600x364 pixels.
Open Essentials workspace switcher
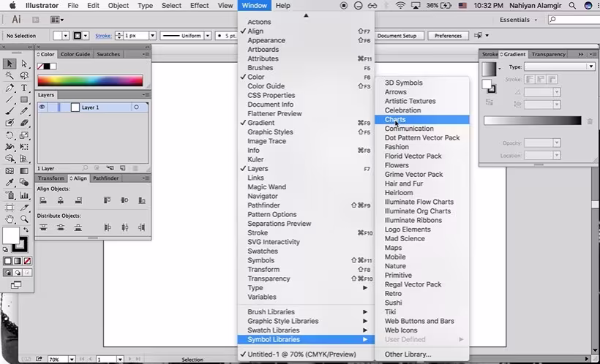coord(518,20)
